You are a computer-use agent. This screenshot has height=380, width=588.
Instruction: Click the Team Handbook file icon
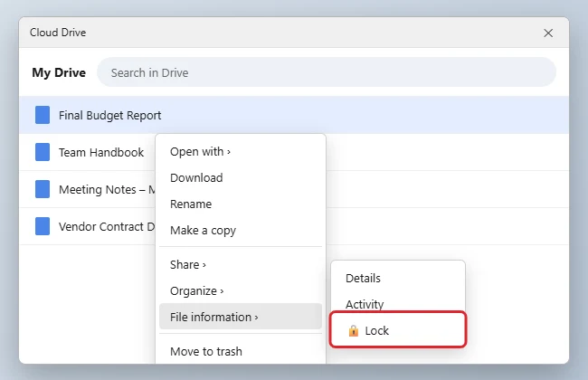[x=43, y=152]
